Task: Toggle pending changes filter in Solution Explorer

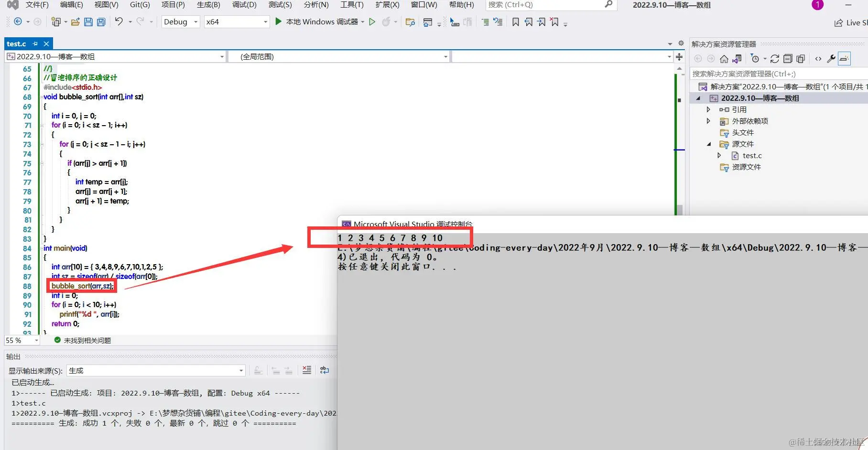Action: [x=755, y=59]
